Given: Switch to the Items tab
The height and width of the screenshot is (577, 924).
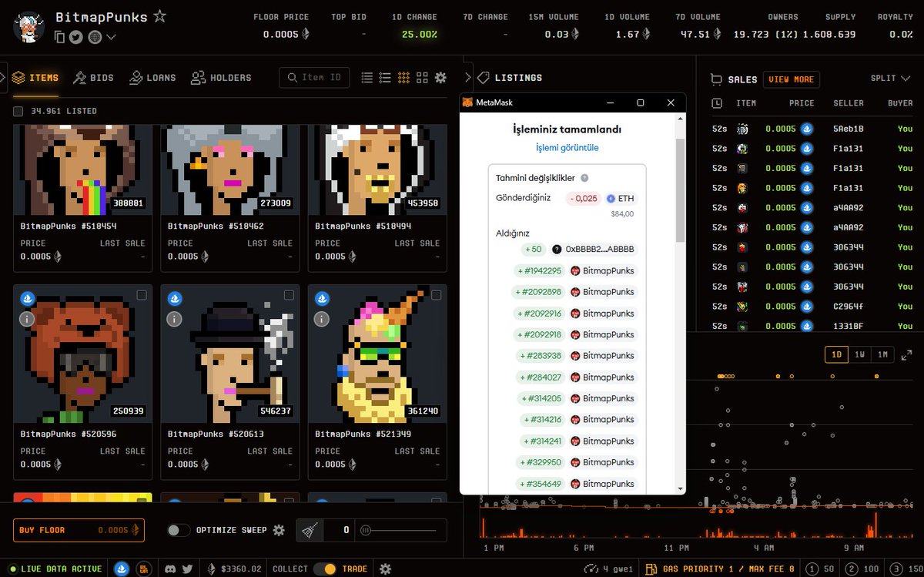Looking at the screenshot, I should point(35,78).
